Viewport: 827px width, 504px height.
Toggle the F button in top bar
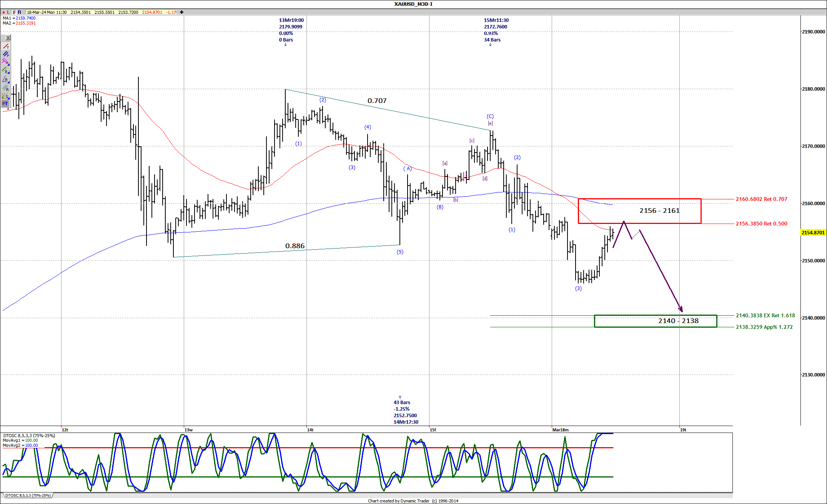pyautogui.click(x=15, y=12)
